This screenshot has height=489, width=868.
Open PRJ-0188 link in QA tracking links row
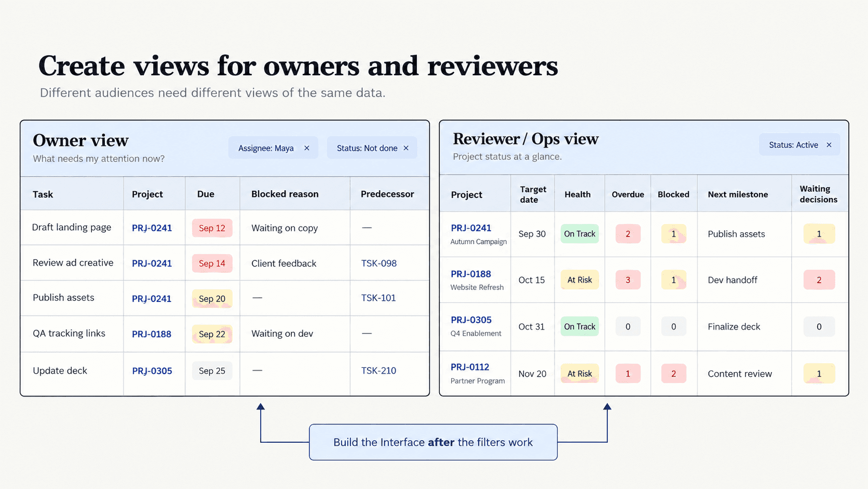[x=152, y=334]
